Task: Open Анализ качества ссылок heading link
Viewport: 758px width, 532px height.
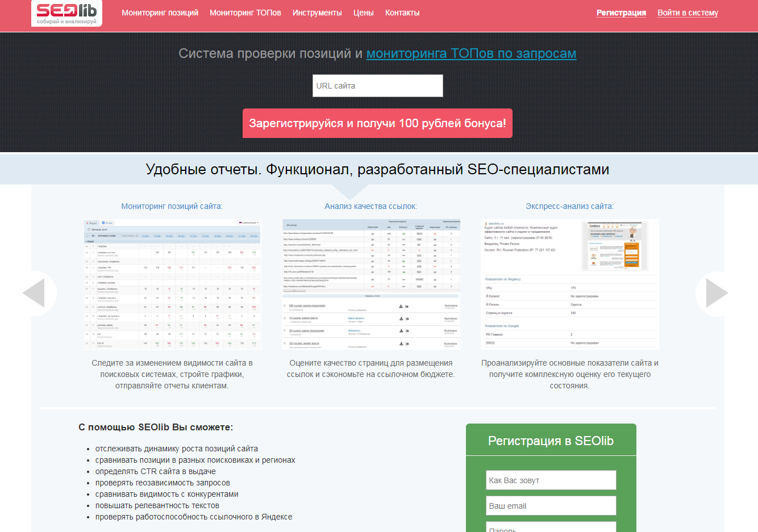Action: 370,206
